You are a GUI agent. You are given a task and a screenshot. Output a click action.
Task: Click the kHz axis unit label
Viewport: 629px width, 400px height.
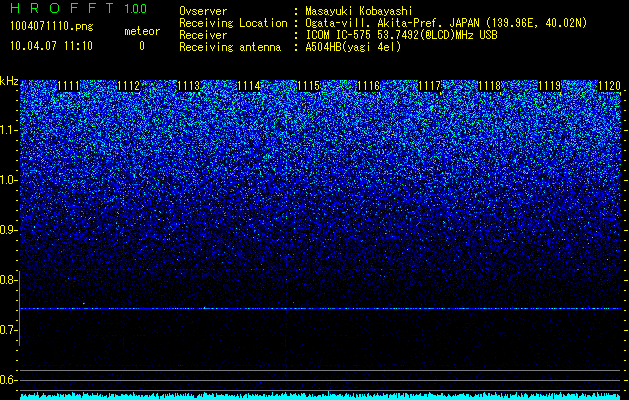coord(9,81)
